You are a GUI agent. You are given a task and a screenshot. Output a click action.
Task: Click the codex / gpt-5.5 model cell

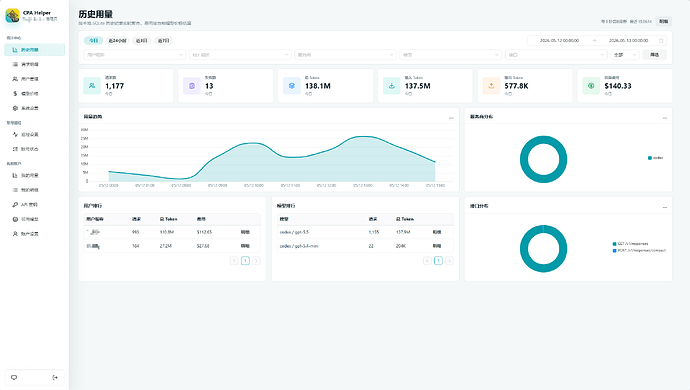(294, 232)
